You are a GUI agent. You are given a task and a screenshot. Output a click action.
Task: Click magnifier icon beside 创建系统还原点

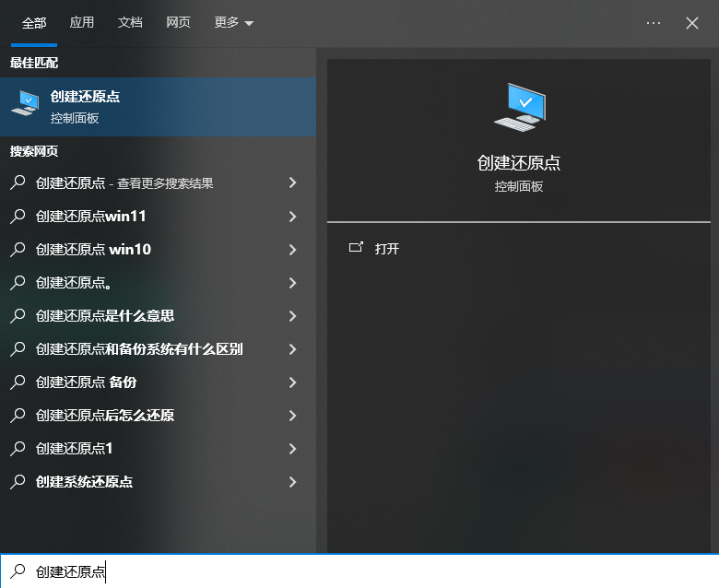[x=18, y=481]
